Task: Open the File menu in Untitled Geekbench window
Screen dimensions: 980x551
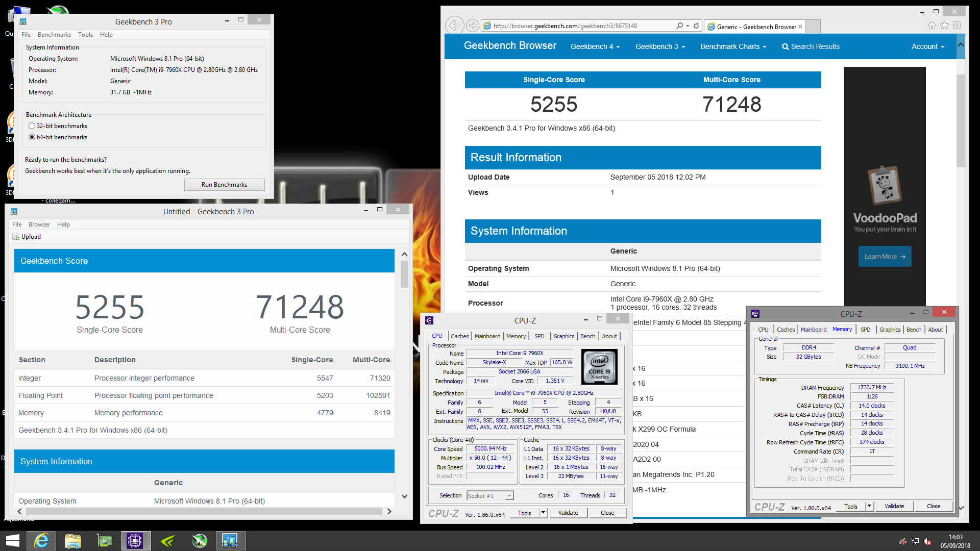Action: click(17, 224)
